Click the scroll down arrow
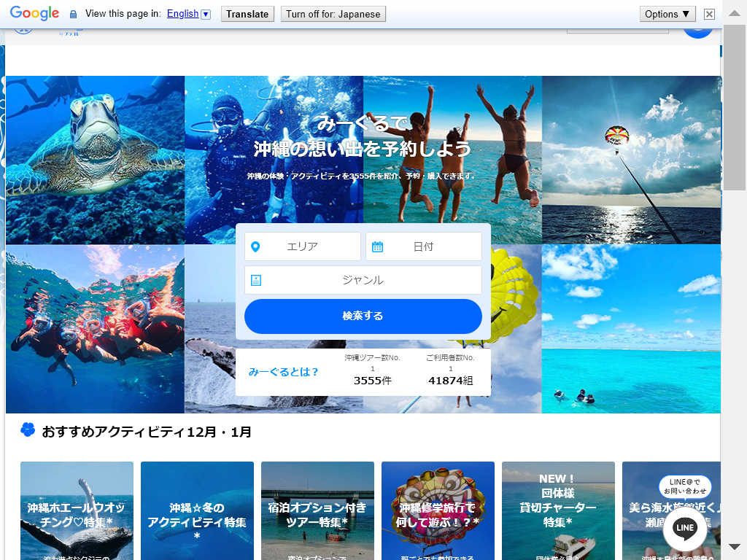 pos(734,546)
